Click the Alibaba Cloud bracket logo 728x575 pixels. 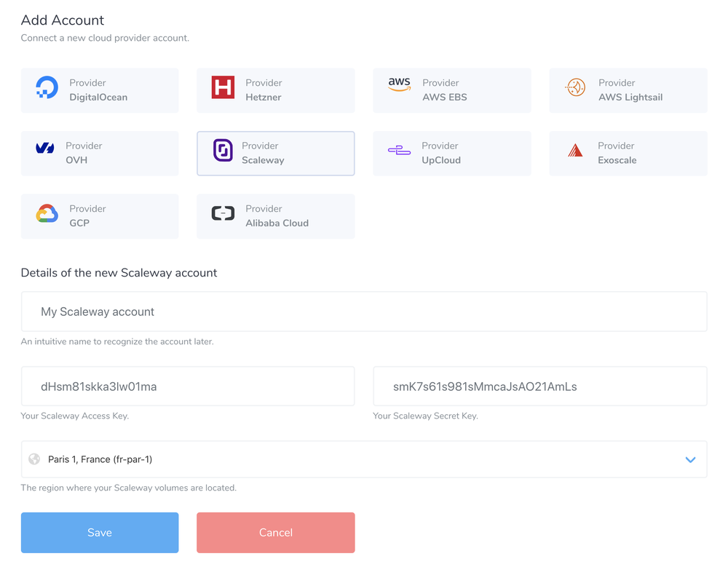(x=223, y=213)
